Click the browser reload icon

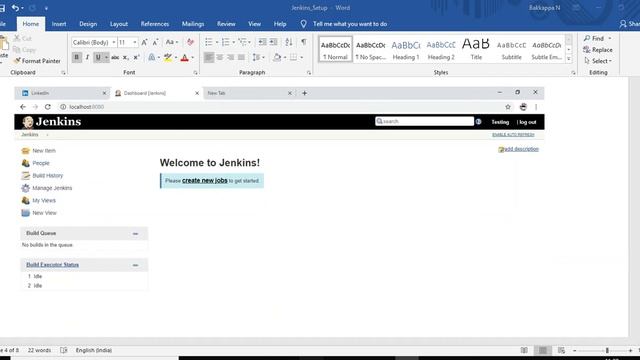48,107
